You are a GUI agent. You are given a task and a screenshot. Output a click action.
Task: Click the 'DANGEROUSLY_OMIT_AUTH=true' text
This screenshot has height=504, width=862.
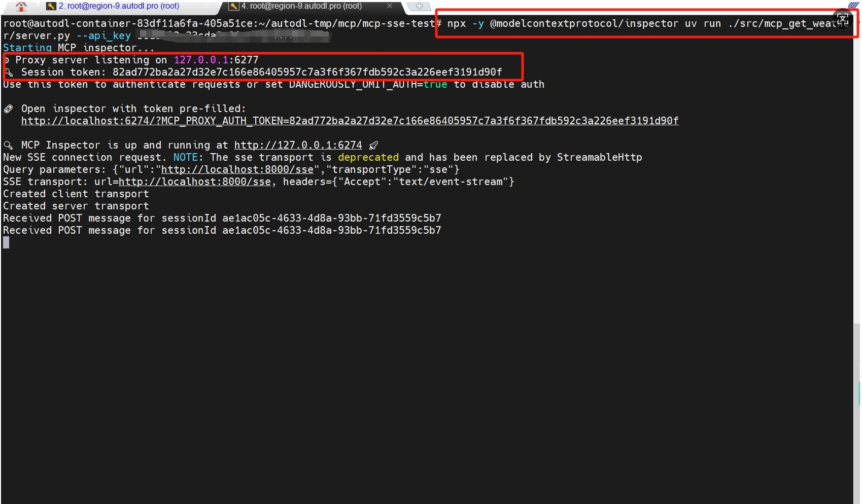[x=368, y=84]
